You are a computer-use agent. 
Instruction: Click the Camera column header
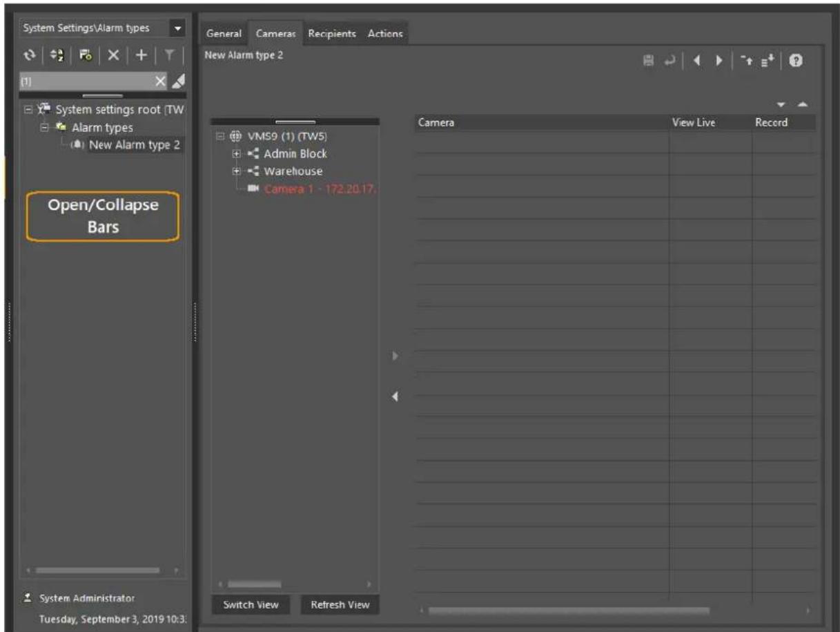[541, 123]
